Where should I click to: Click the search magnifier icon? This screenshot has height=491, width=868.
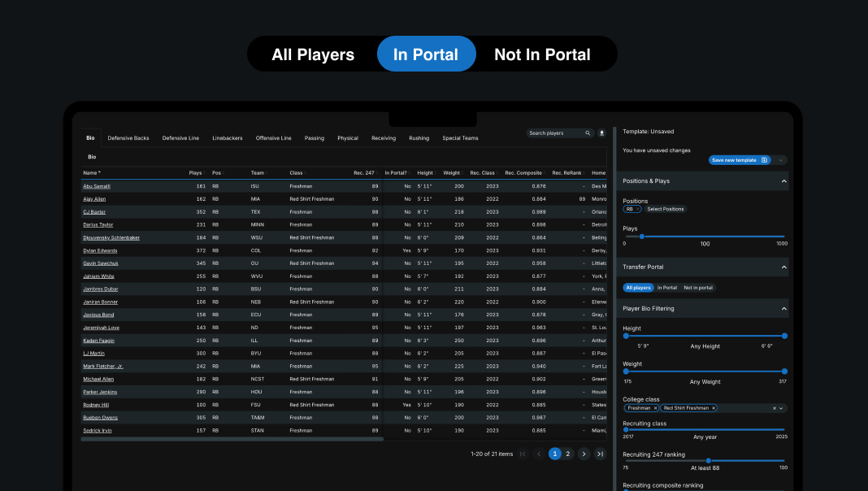coord(588,133)
